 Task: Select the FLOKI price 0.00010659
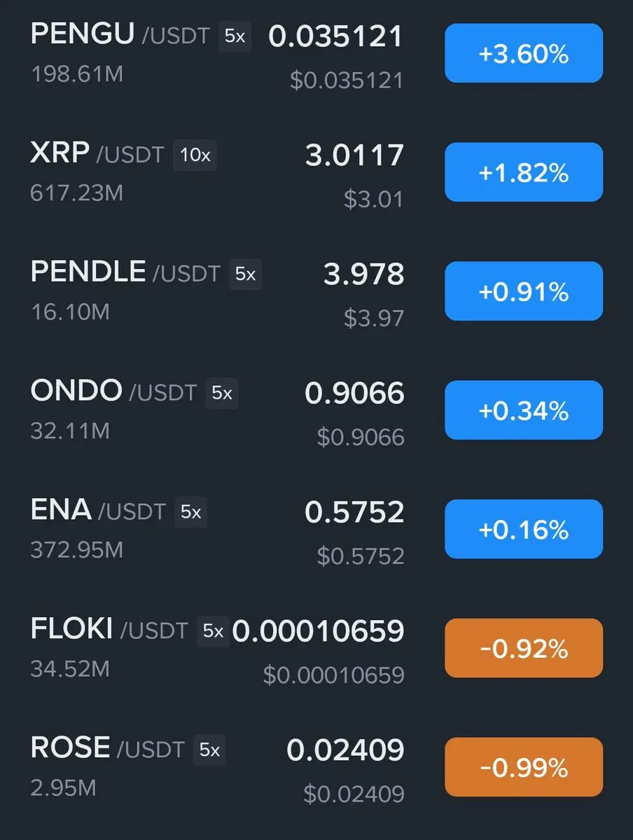[x=318, y=631]
